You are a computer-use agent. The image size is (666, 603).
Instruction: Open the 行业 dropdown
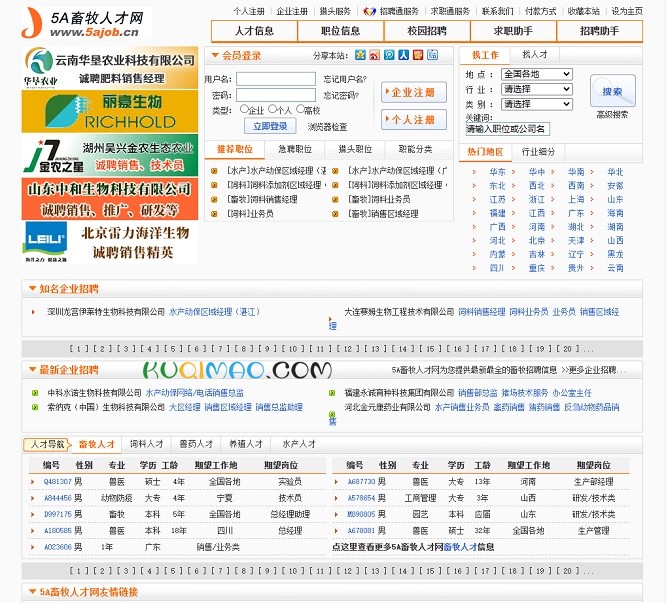click(x=537, y=89)
